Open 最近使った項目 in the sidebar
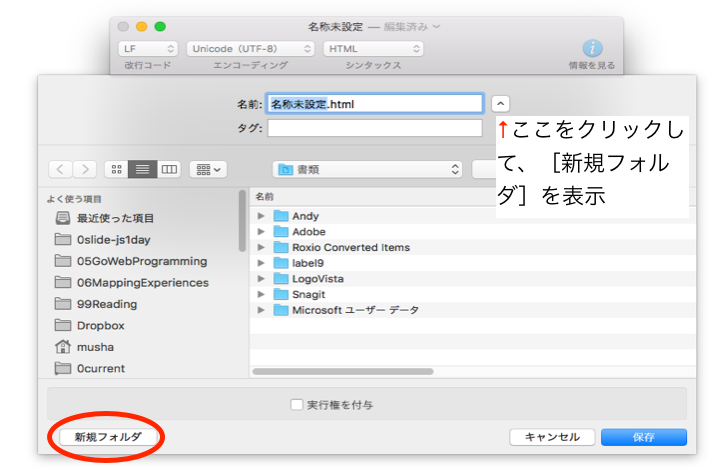This screenshot has width=727, height=474. coord(115,218)
